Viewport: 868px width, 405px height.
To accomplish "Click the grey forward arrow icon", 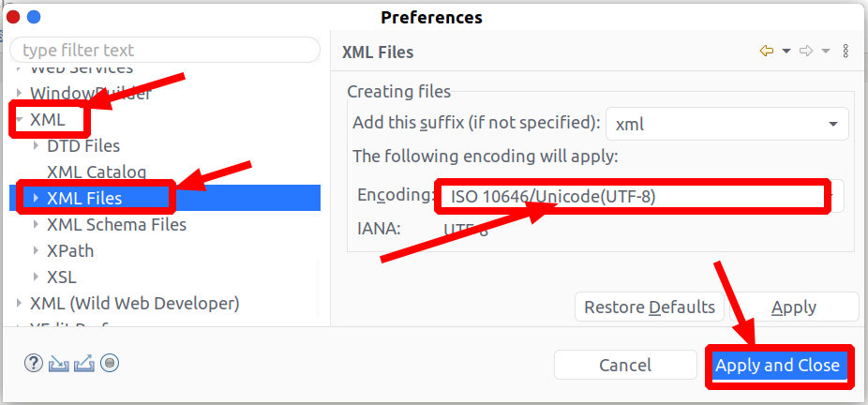I will pos(805,52).
